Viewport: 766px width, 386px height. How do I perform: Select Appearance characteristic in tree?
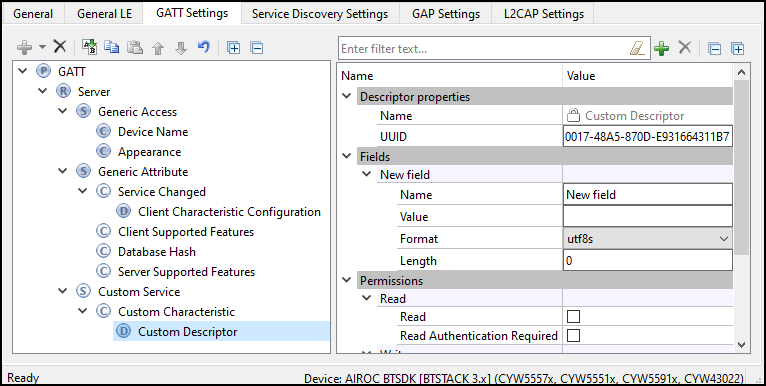[149, 152]
